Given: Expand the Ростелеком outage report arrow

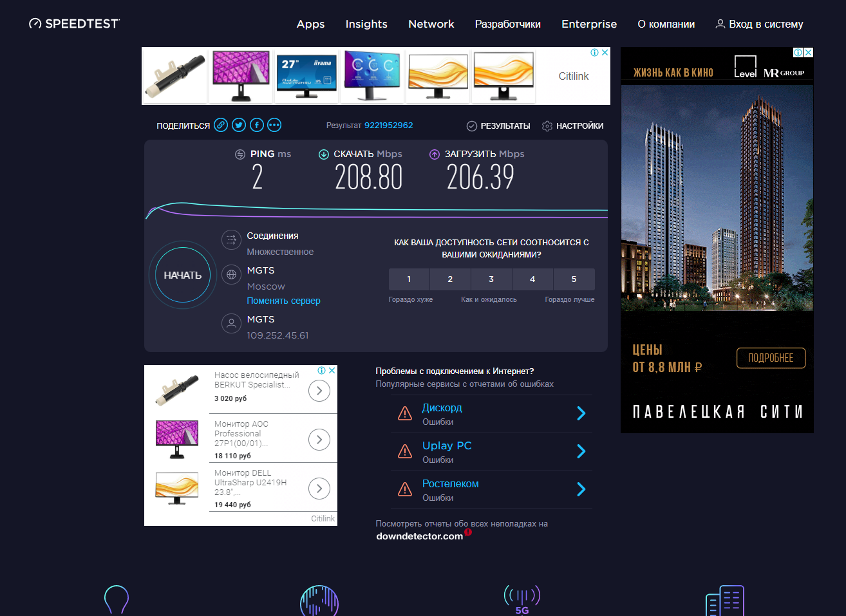Looking at the screenshot, I should (581, 489).
